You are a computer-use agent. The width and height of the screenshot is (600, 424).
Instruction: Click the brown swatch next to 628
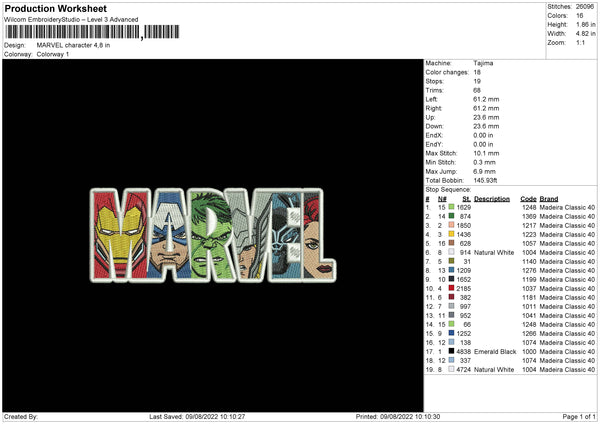coord(452,243)
